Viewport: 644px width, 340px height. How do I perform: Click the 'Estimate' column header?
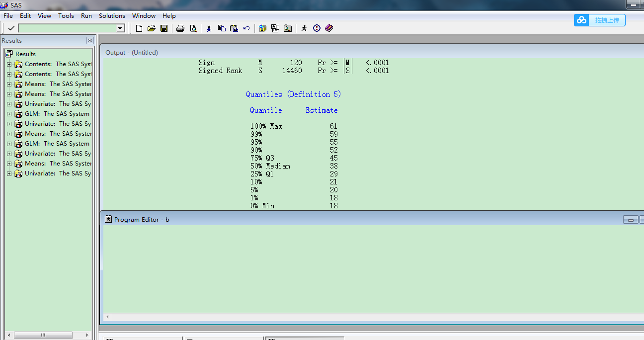click(x=322, y=110)
